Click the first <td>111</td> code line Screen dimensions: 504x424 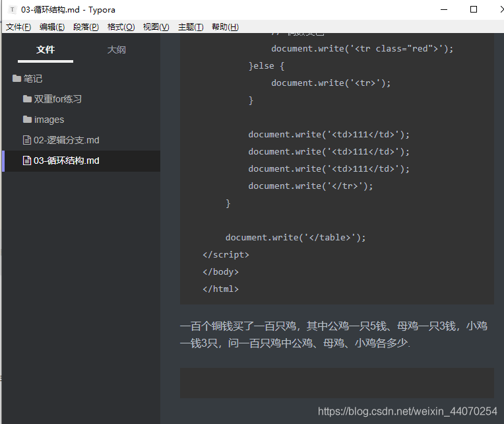click(329, 135)
